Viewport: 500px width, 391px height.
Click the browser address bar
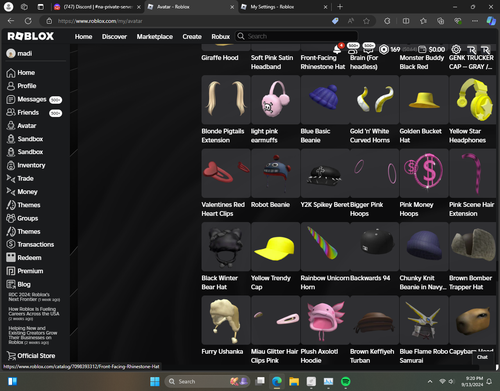pos(187,21)
